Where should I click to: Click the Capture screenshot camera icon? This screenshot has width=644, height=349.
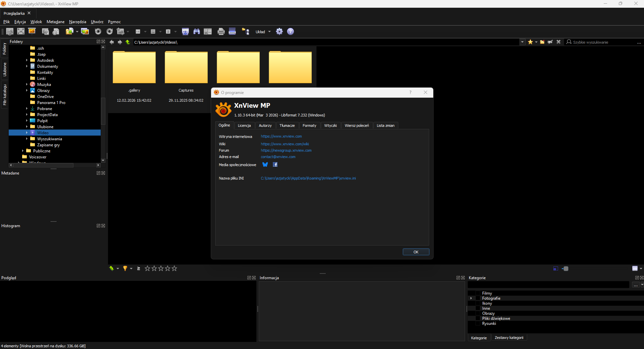pyautogui.click(x=185, y=32)
